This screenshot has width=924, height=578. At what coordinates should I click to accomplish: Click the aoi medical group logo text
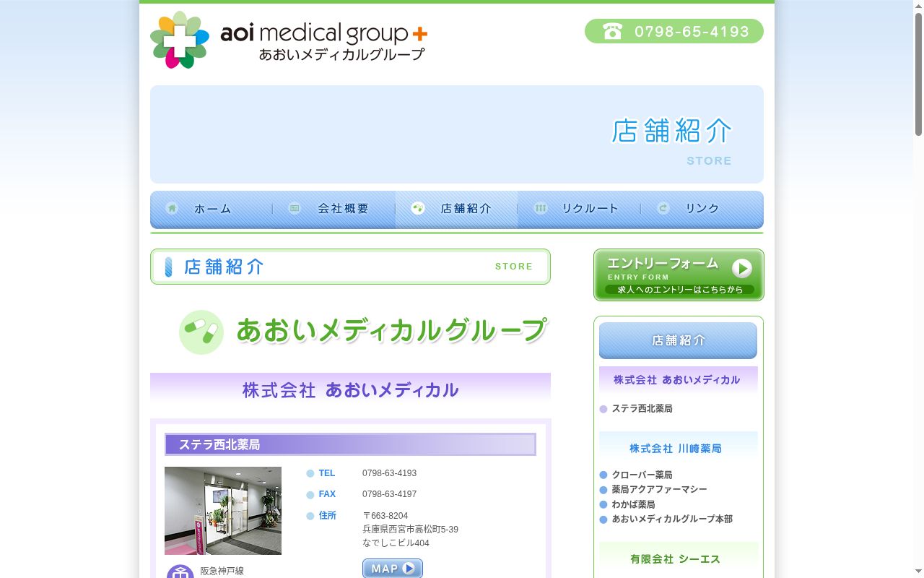coord(324,42)
